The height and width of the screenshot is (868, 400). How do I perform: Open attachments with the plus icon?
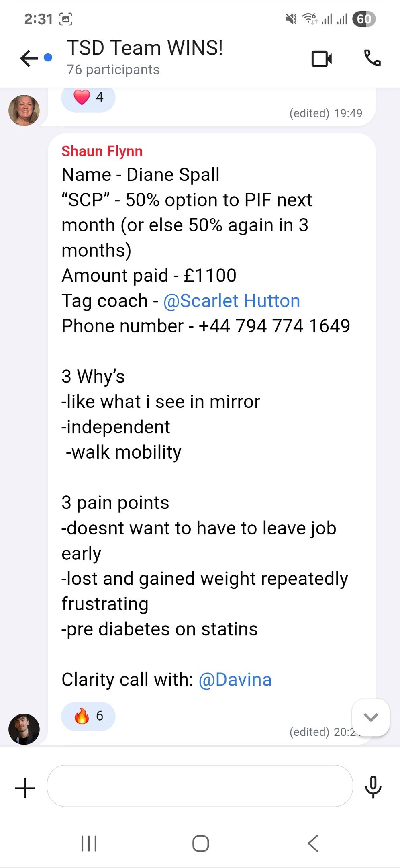pyautogui.click(x=25, y=788)
